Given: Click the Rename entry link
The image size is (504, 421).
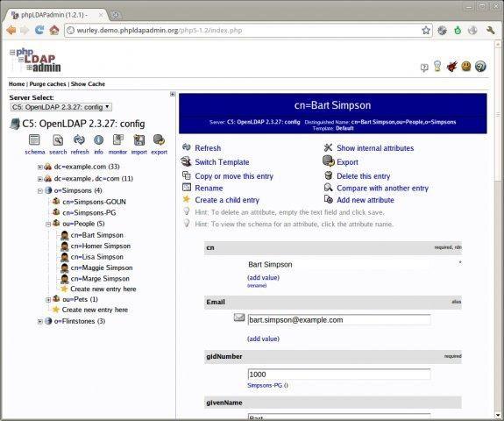Looking at the screenshot, I should click(x=209, y=189).
